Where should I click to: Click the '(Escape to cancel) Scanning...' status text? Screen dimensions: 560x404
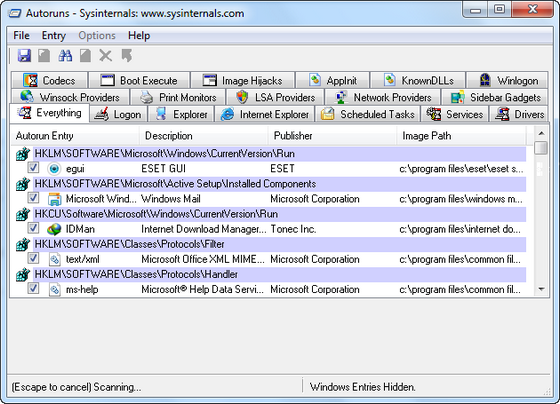[76, 387]
